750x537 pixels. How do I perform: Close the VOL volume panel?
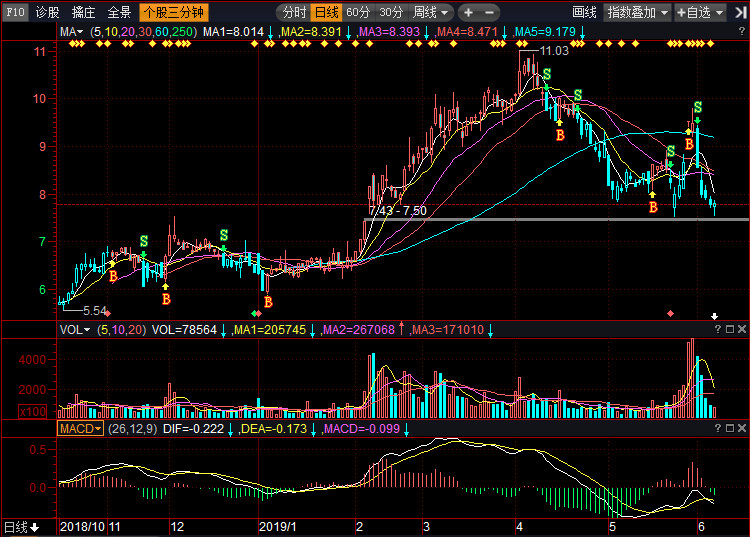pyautogui.click(x=742, y=329)
